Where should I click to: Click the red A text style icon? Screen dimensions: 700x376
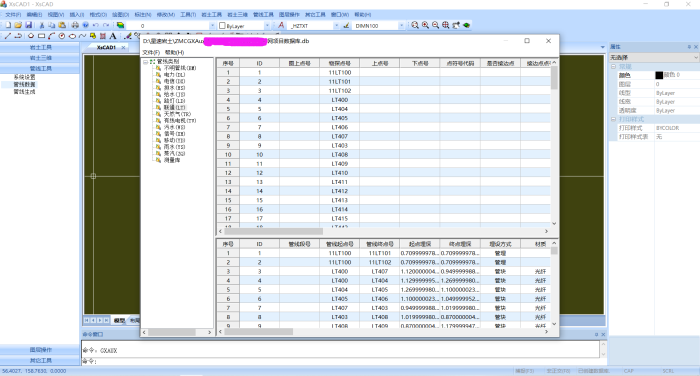[x=281, y=25]
